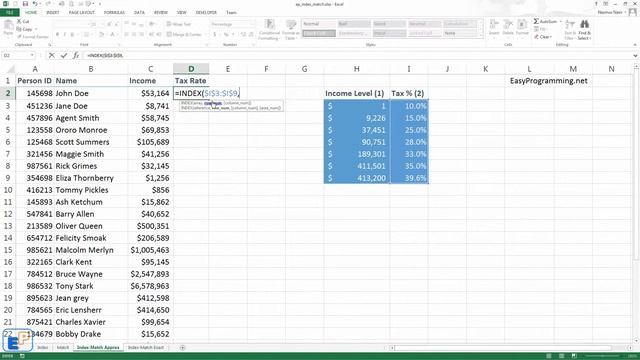Click the Format Painter brush
Image resolution: width=640 pixels, height=360 pixels.
point(19,37)
